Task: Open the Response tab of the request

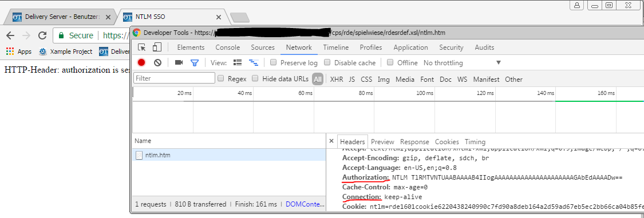Action: 414,142
